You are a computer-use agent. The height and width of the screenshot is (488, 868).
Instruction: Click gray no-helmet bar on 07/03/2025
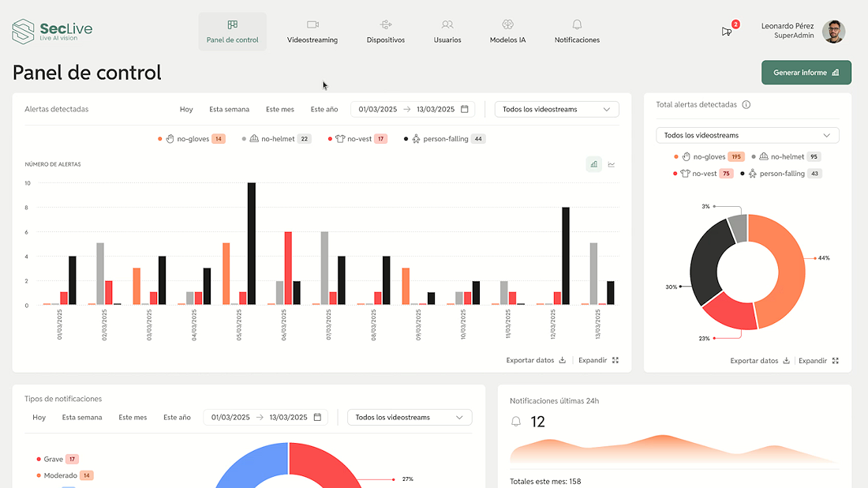pos(324,268)
